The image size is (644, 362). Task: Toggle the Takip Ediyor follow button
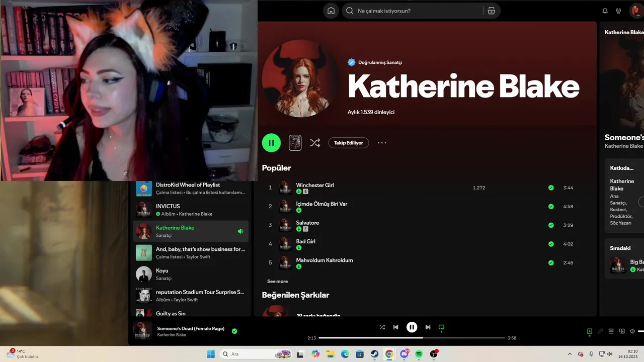tap(349, 143)
